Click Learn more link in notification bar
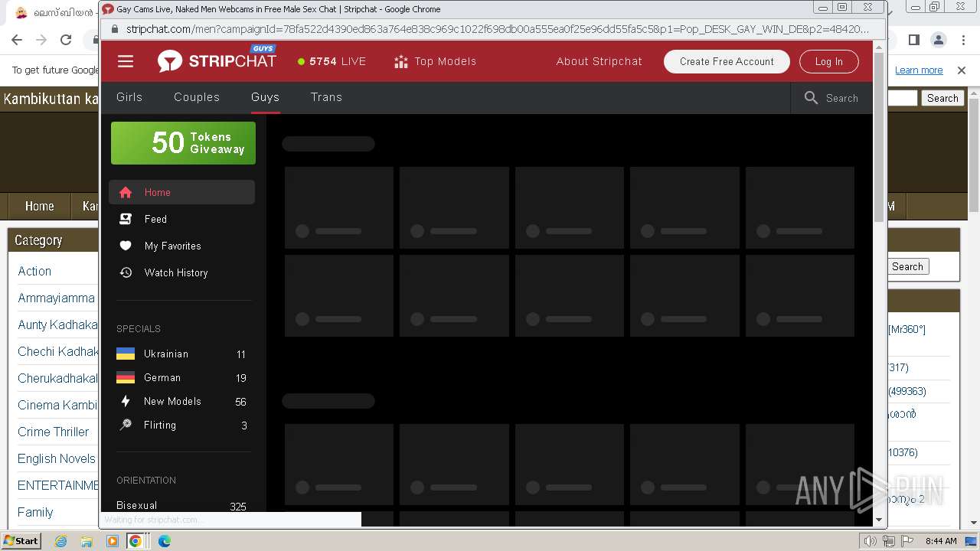The image size is (980, 551). click(x=919, y=70)
